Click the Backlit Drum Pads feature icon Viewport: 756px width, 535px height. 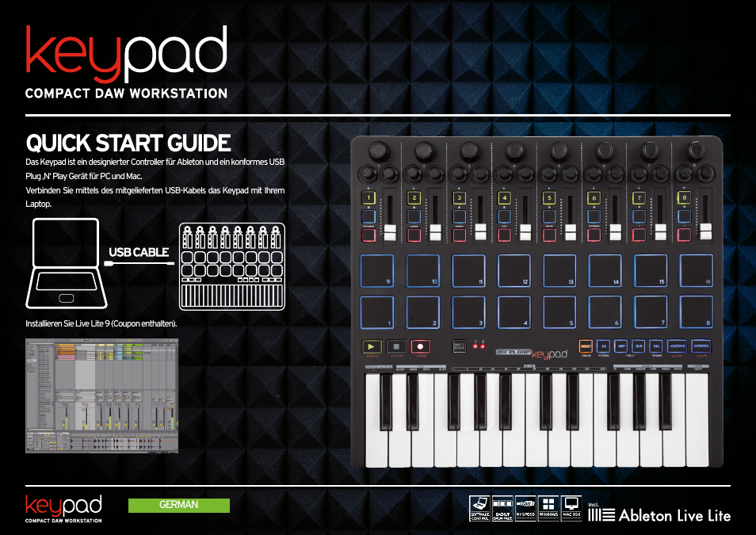[x=502, y=509]
